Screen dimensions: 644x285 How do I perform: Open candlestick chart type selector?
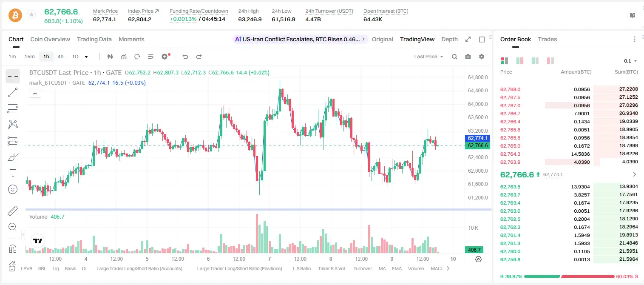(111, 57)
